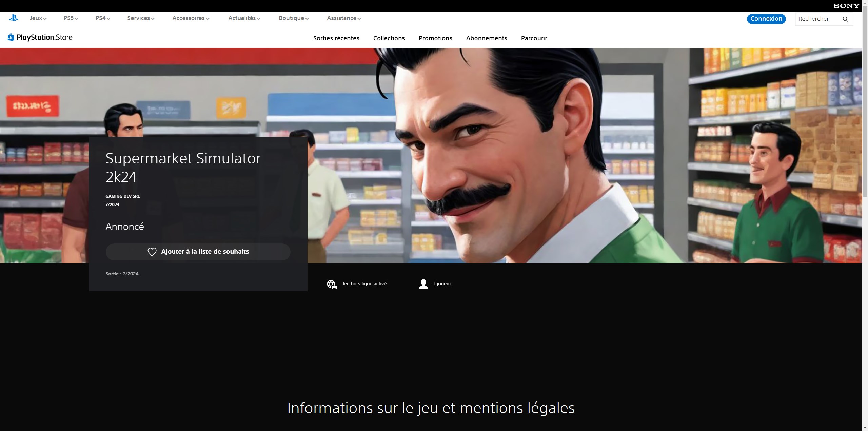Click the globe icon next to Jeu hors ligne activé
This screenshot has width=868, height=431.
(x=332, y=284)
